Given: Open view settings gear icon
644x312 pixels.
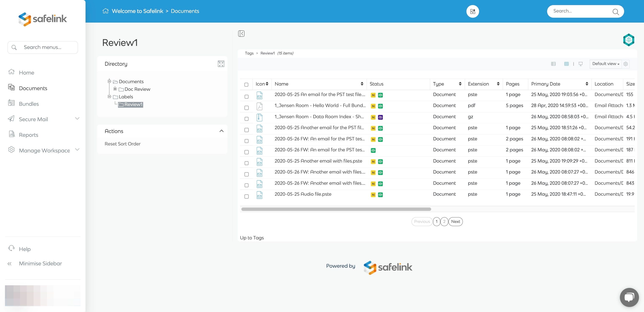Looking at the screenshot, I should point(625,64).
